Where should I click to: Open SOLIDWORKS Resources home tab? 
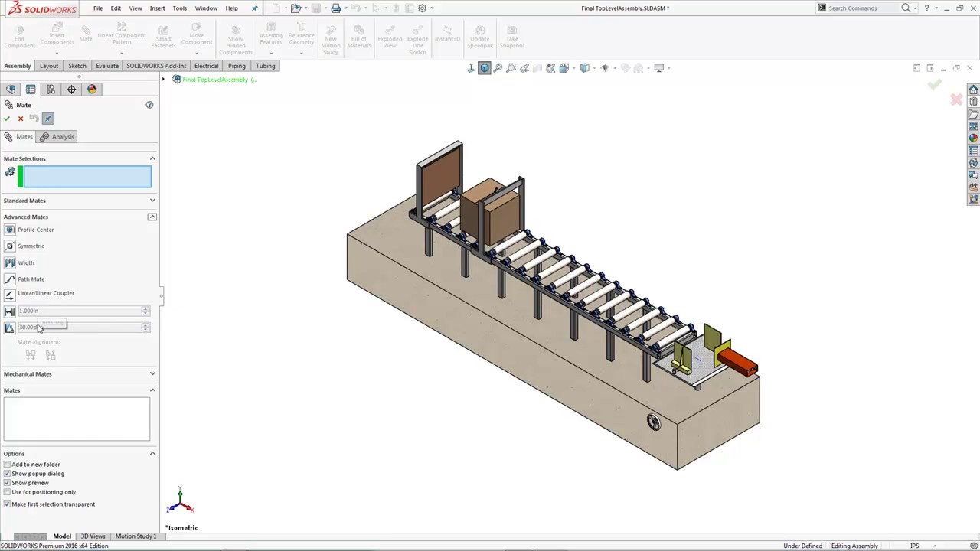tap(973, 90)
